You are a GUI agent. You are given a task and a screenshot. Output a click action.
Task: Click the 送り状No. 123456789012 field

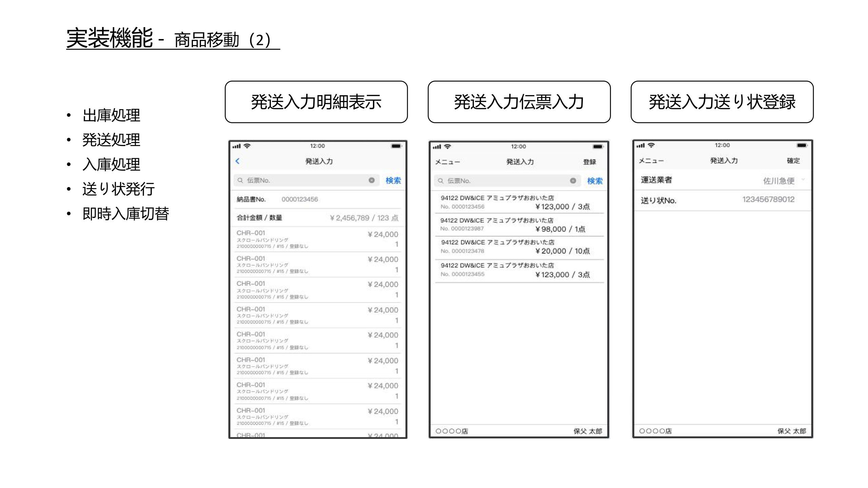pos(768,200)
